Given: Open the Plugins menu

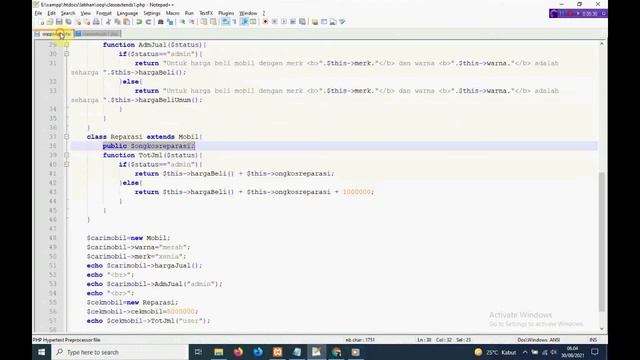Looking at the screenshot, I should click(x=226, y=13).
